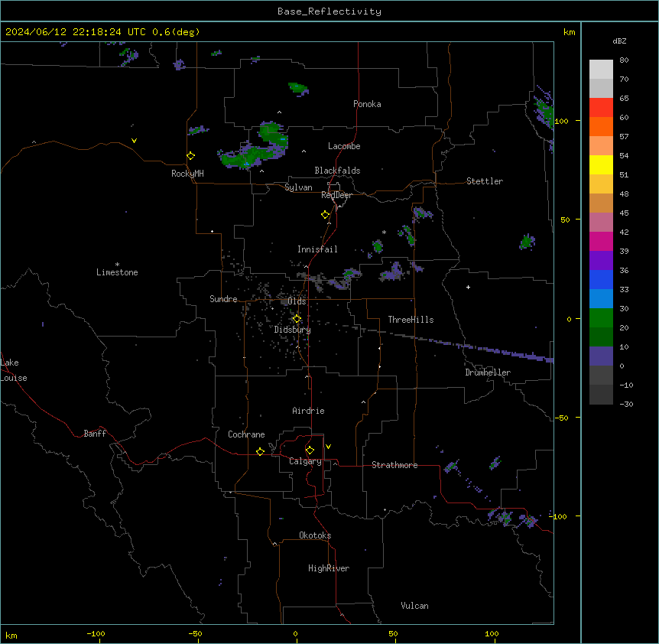Click the Banff label
659x644 pixels.
(95, 434)
